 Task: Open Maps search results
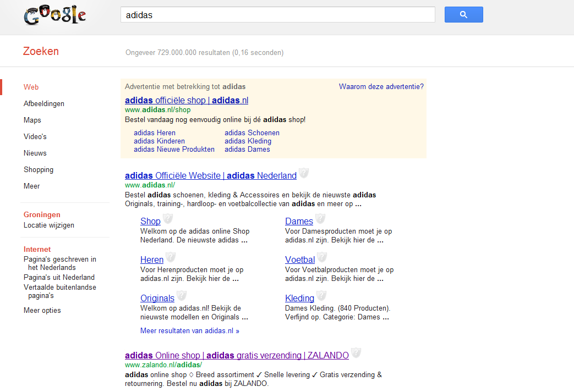[32, 120]
